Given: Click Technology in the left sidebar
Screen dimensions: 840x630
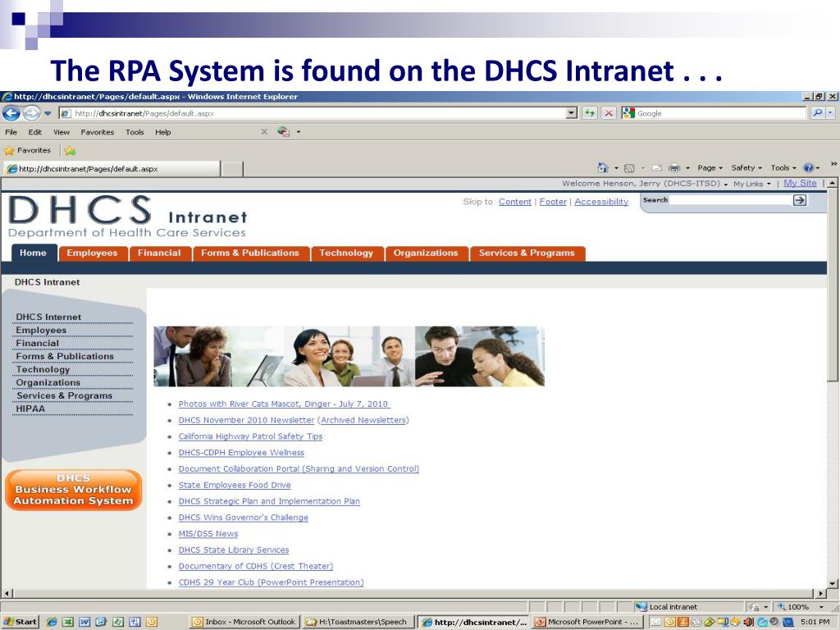Looking at the screenshot, I should click(x=43, y=370).
